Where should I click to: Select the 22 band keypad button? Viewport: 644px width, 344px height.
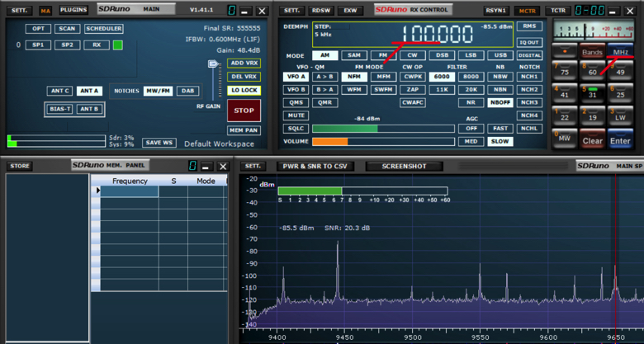[564, 115]
